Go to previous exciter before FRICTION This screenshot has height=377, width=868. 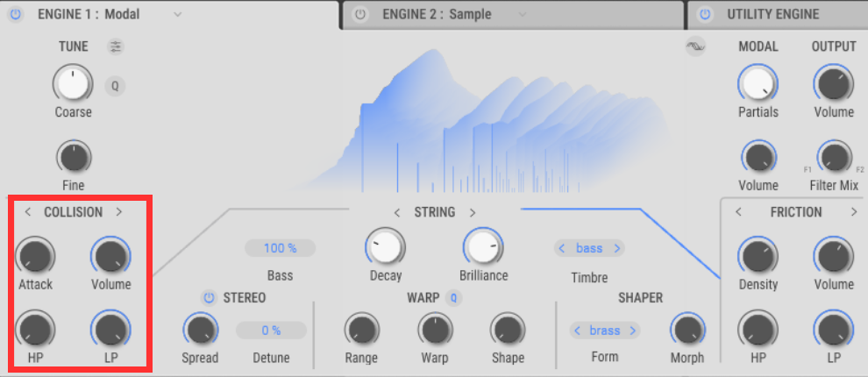pyautogui.click(x=738, y=212)
